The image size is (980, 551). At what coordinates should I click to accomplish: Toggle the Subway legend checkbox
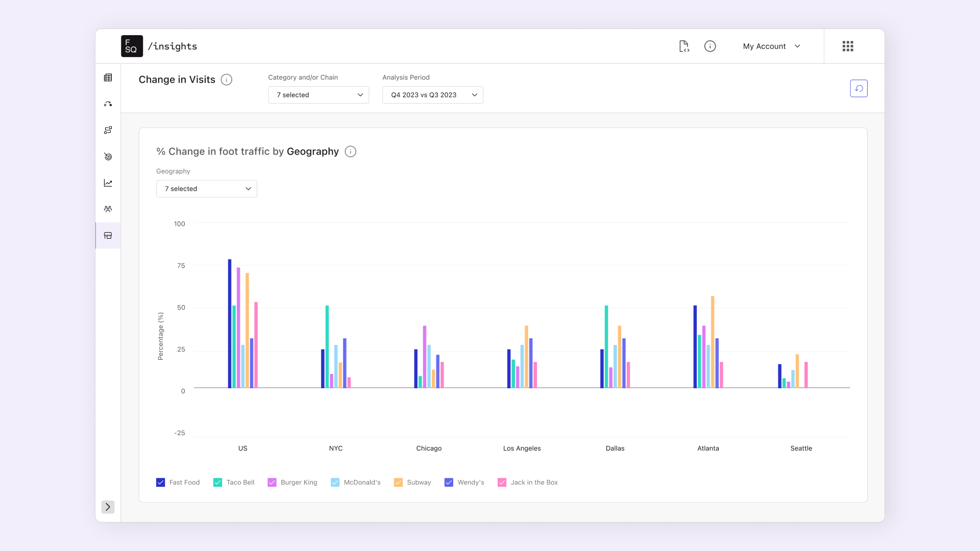[398, 483]
